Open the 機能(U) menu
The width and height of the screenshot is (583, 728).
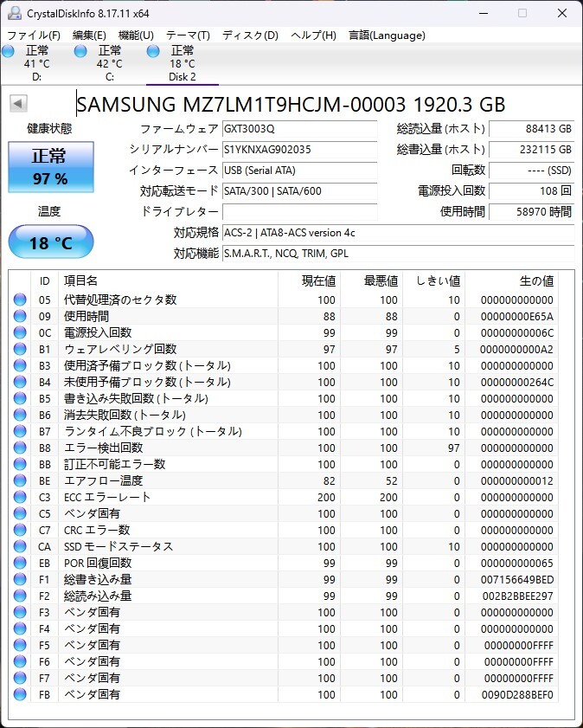click(x=136, y=35)
